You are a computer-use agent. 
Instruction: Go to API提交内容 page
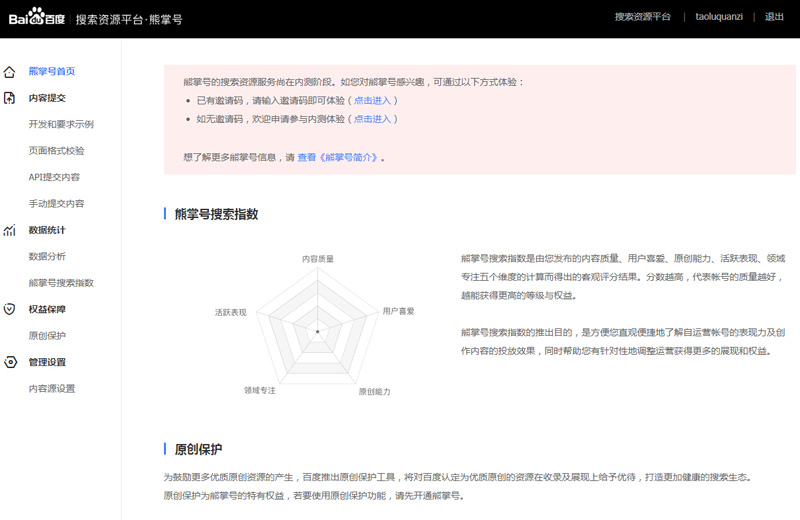coord(55,177)
